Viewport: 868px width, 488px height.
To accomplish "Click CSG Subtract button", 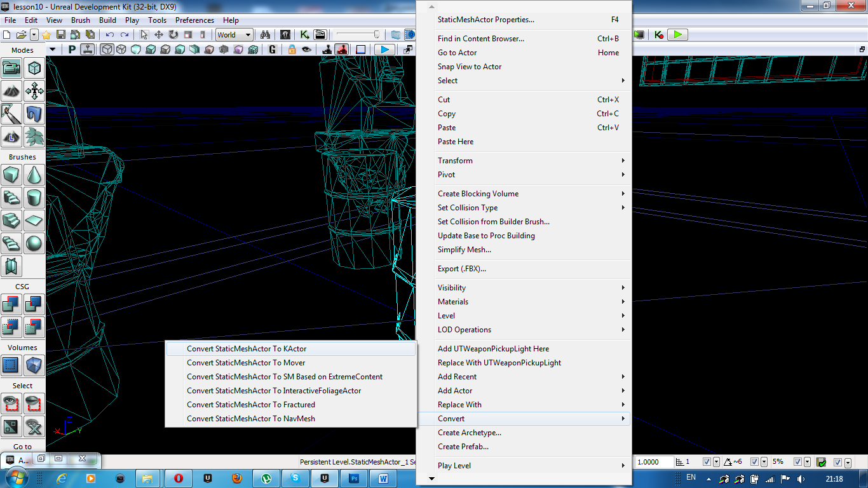I will coord(34,304).
